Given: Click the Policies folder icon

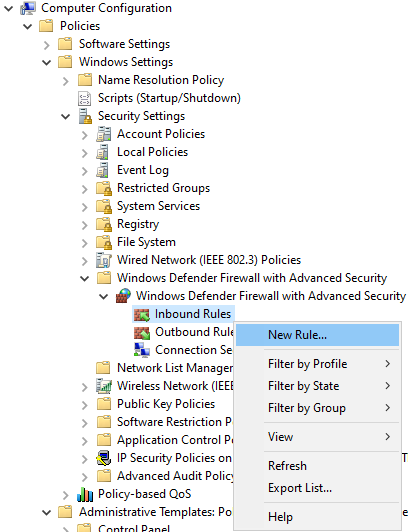Looking at the screenshot, I should pos(46,26).
